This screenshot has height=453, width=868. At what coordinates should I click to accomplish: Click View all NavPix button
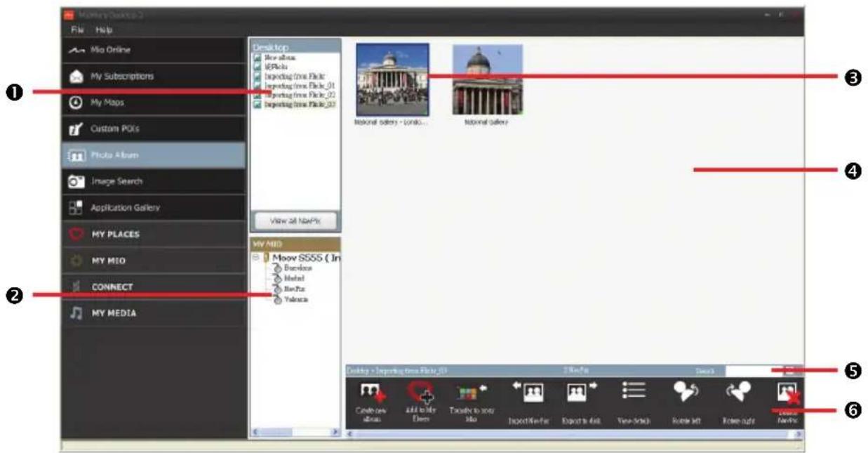click(295, 221)
